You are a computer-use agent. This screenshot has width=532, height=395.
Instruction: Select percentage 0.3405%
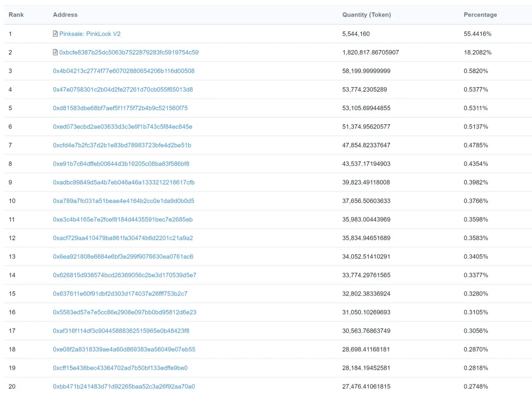(476, 256)
